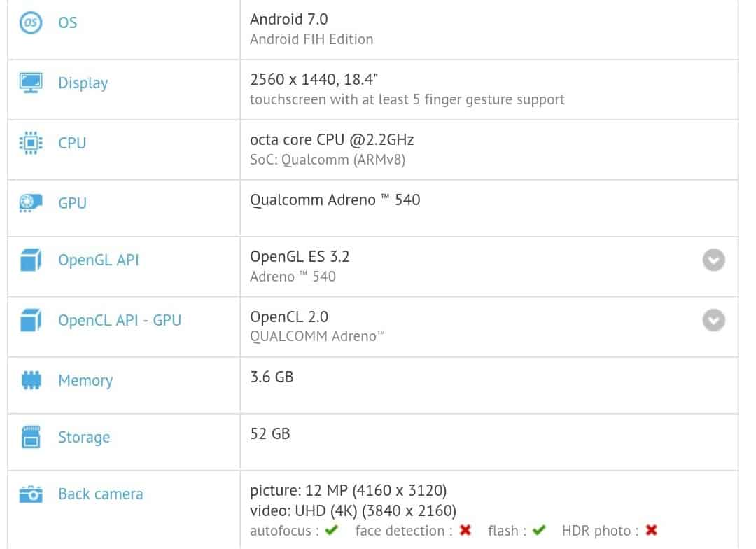Click the OpenGL API cube icon
Screen dimensions: 756x549
[31, 260]
